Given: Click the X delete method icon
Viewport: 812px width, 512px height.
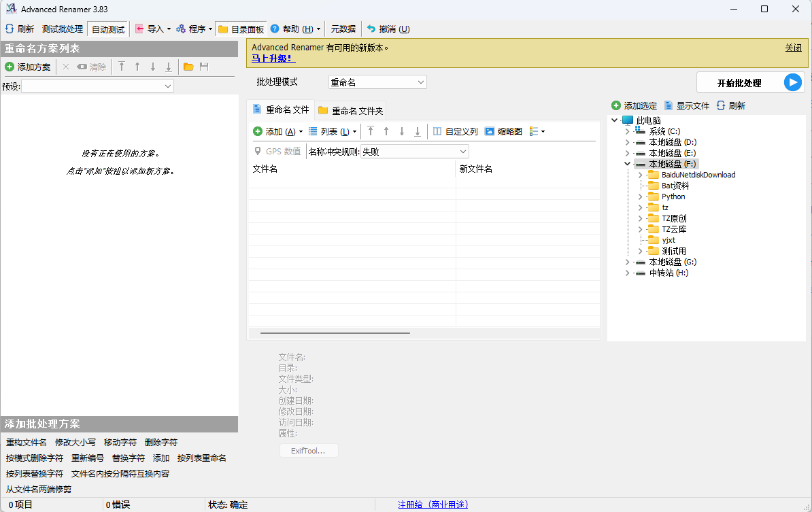Looking at the screenshot, I should click(66, 67).
